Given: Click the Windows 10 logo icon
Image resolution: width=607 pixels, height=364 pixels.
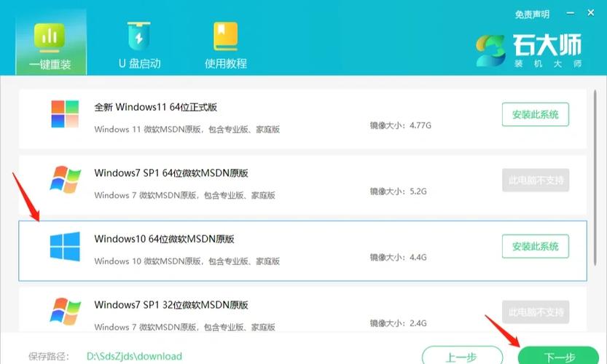Looking at the screenshot, I should point(65,246).
